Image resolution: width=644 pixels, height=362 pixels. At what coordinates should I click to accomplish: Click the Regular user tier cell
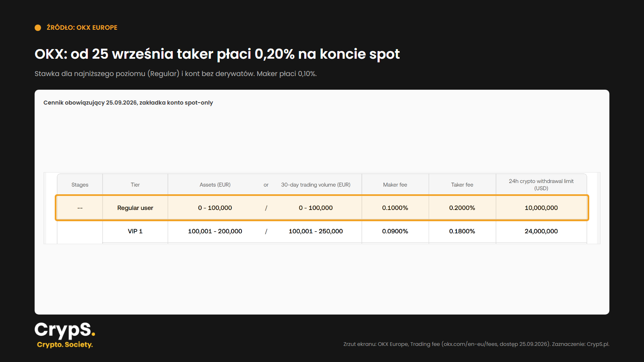pyautogui.click(x=135, y=208)
